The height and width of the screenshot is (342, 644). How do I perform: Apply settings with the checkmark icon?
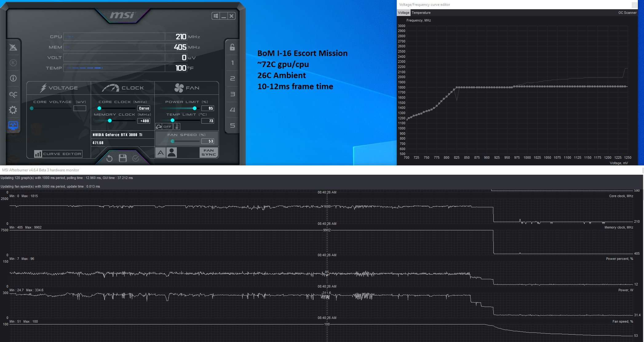pyautogui.click(x=136, y=158)
